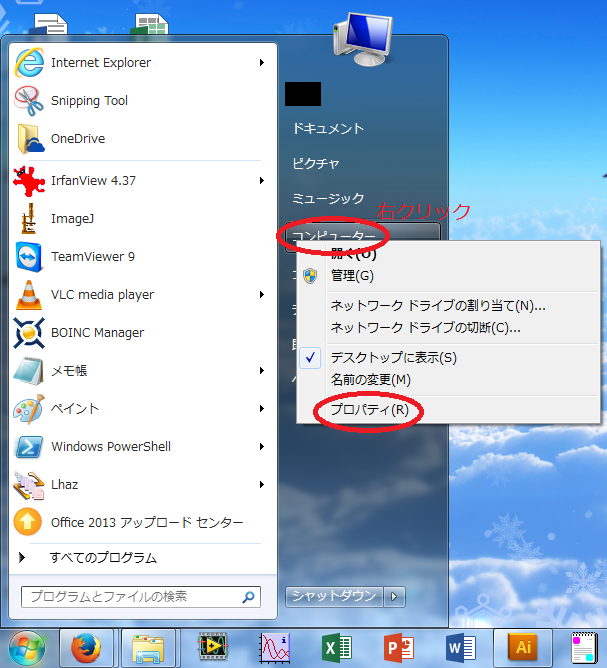Launch Snipping Tool scissors icon
Screen dimensions: 607x668
click(x=29, y=101)
